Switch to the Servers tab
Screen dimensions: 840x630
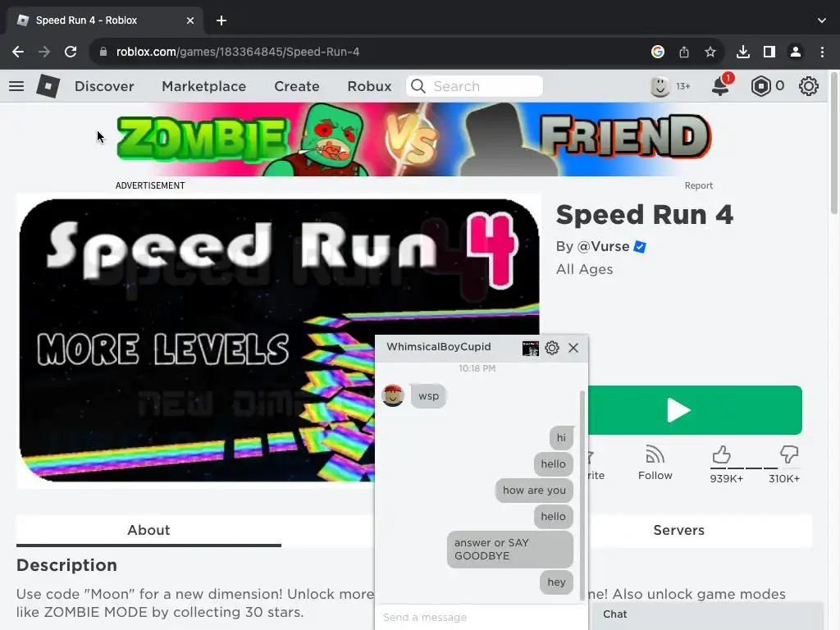pos(678,531)
